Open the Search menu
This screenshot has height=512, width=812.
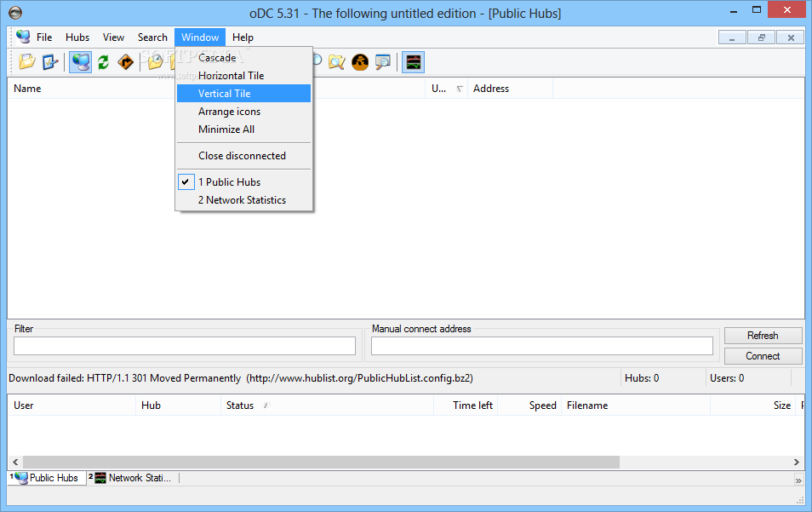[x=152, y=37]
